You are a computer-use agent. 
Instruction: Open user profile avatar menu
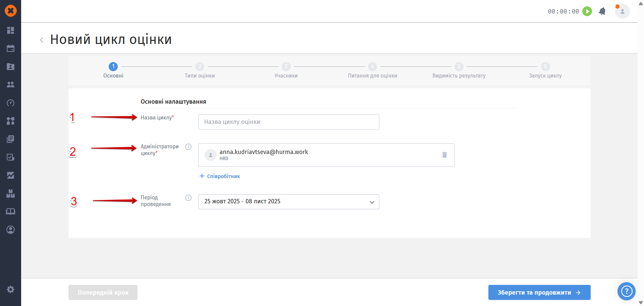(622, 11)
